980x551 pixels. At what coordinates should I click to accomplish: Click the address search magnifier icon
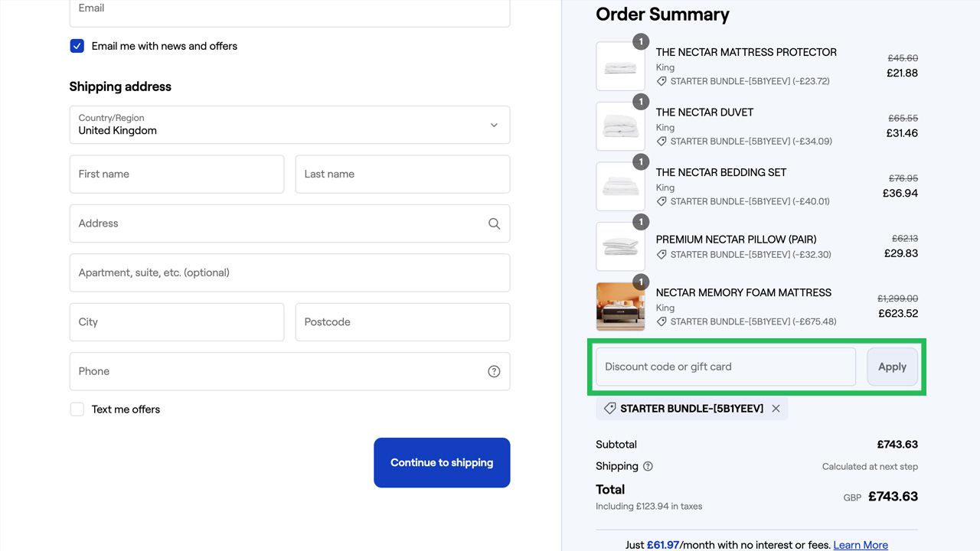tap(494, 223)
